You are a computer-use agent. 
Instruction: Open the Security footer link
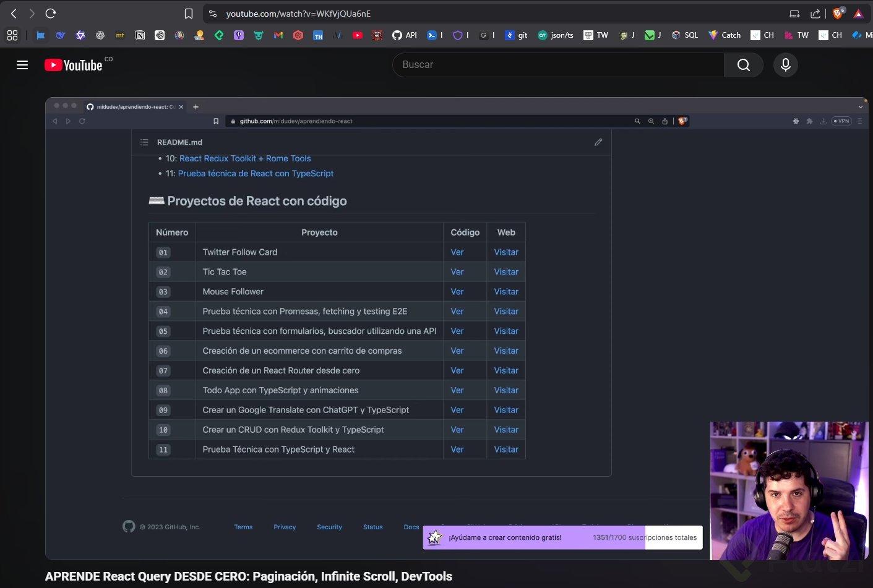click(329, 527)
